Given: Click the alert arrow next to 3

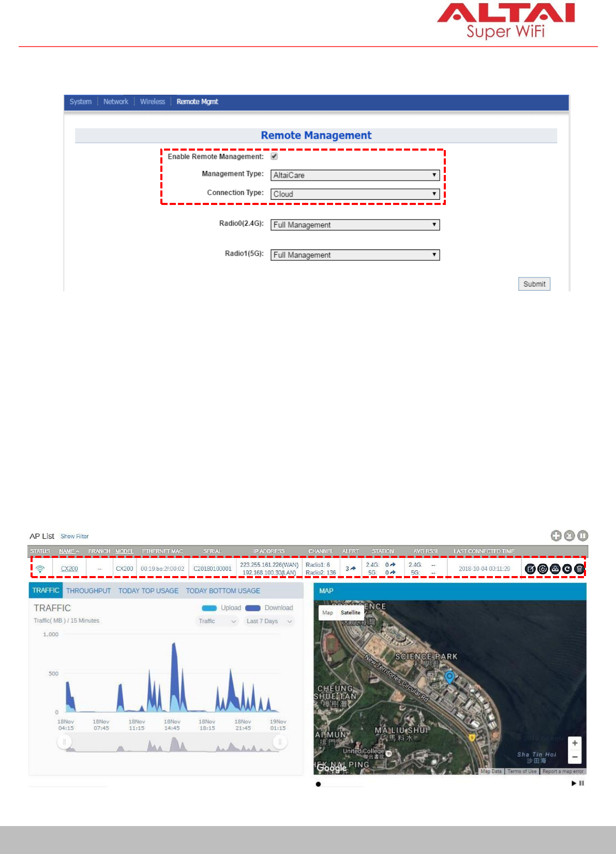Looking at the screenshot, I should 353,568.
